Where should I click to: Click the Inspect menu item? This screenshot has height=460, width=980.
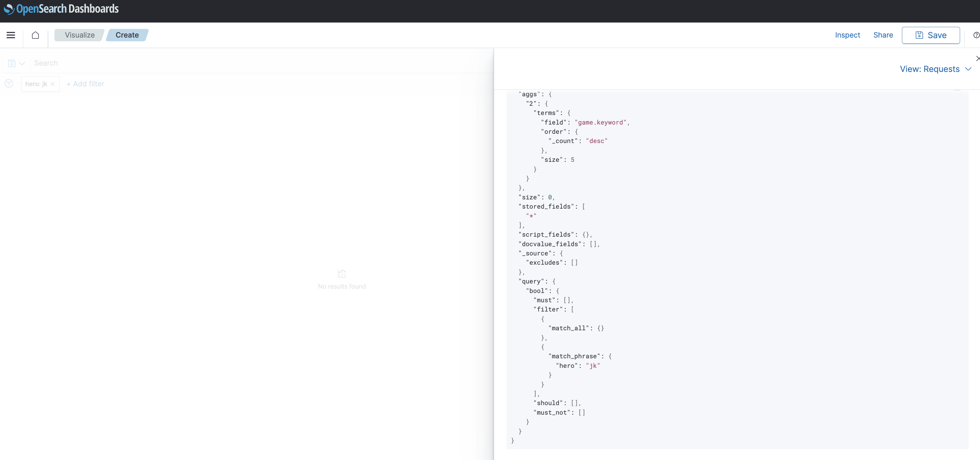pyautogui.click(x=847, y=35)
